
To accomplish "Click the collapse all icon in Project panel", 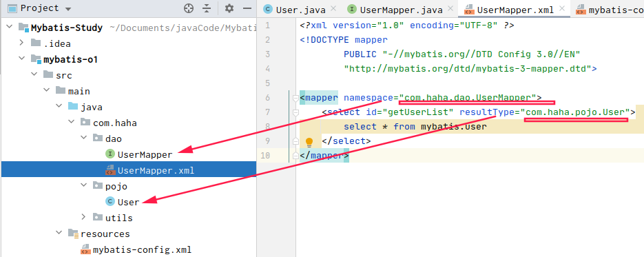I will click(x=207, y=8).
